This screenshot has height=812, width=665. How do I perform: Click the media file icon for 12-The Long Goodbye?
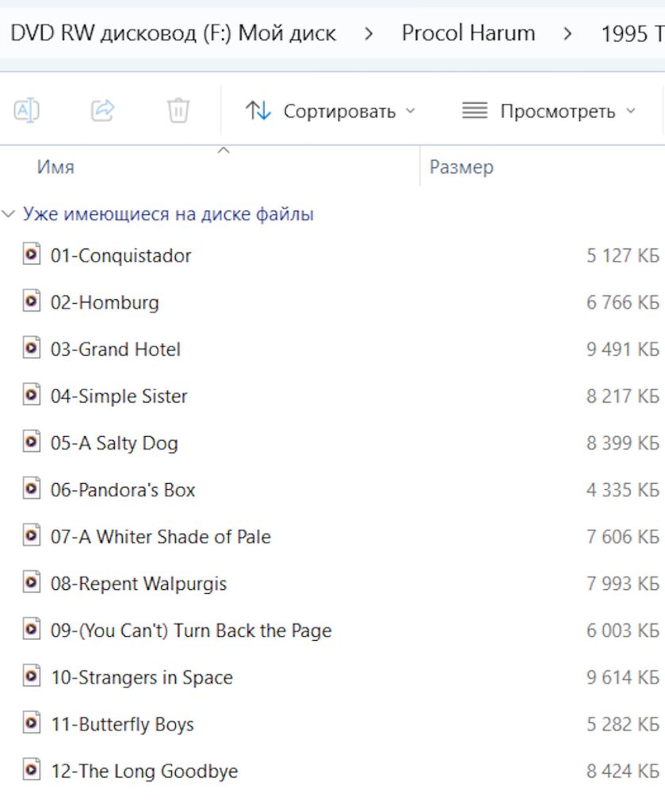click(x=32, y=770)
